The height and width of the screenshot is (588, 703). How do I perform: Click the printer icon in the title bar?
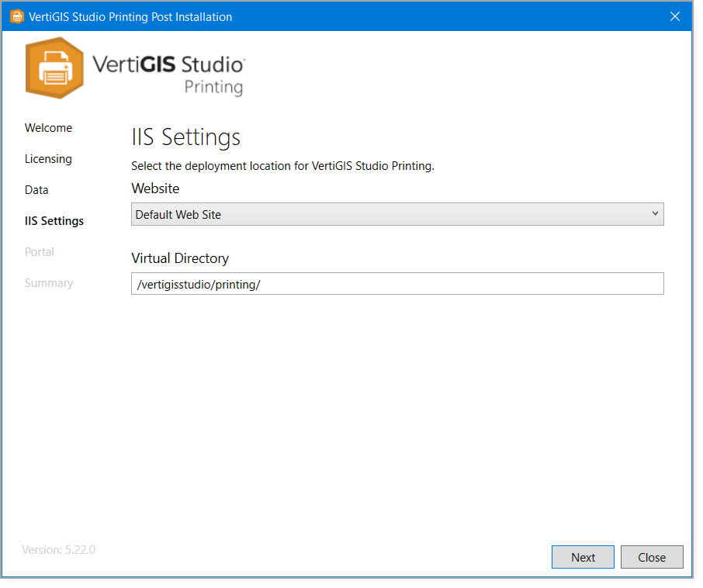(16, 16)
